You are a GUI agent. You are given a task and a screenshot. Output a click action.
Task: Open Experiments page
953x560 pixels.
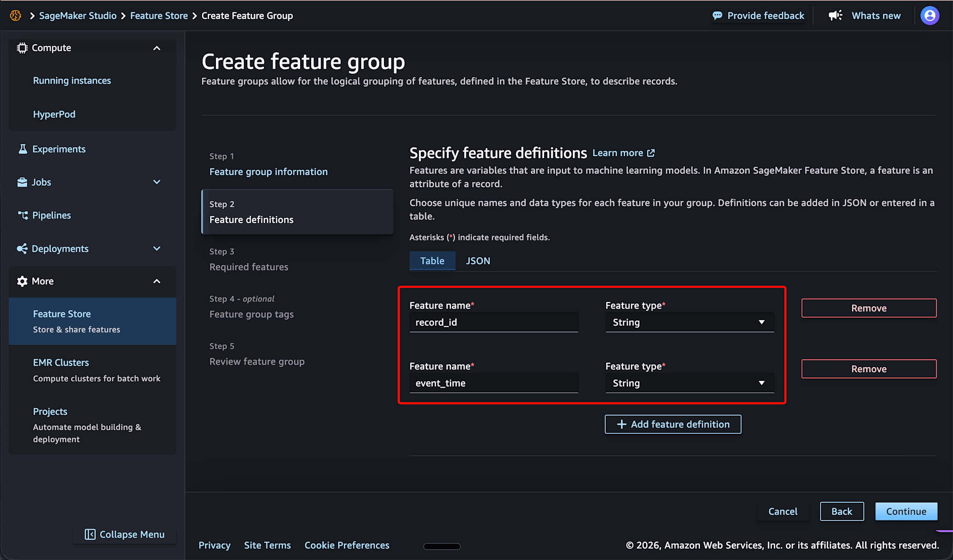pos(59,149)
